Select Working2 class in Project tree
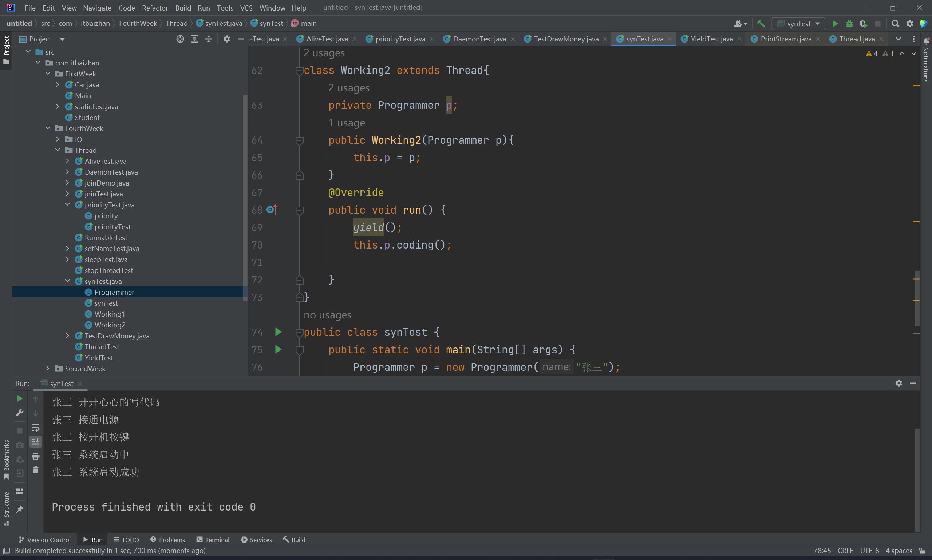 pos(110,325)
